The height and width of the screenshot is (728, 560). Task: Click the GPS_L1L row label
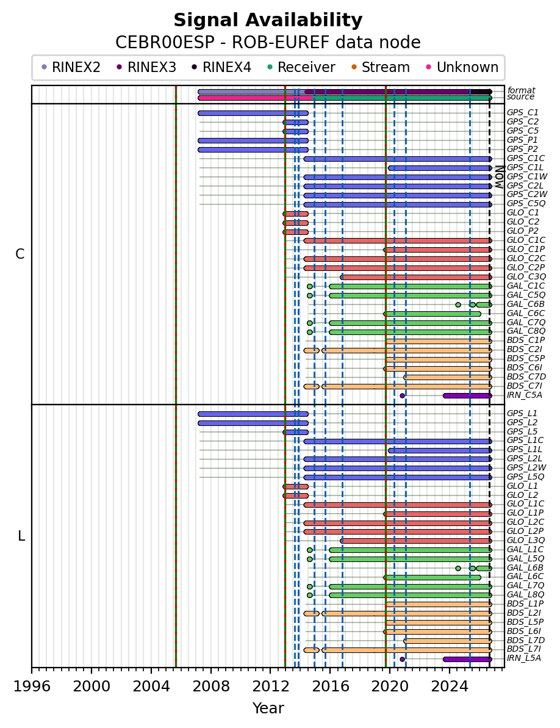pyautogui.click(x=524, y=449)
